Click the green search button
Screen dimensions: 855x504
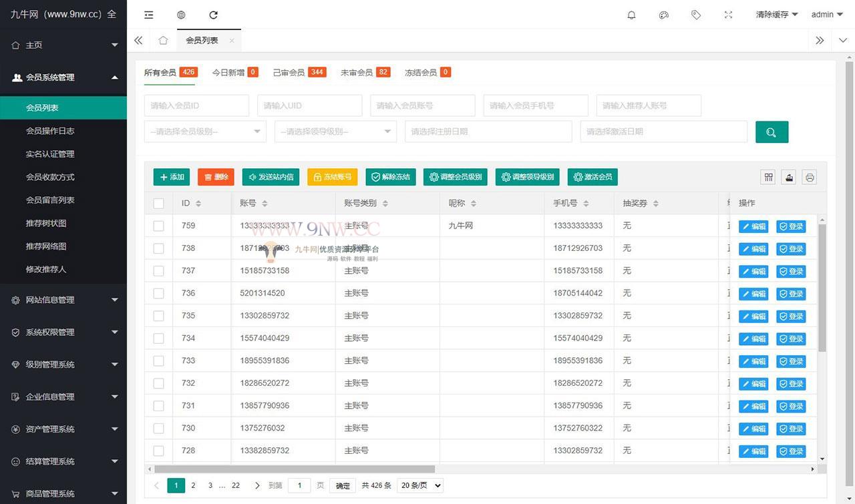(x=772, y=132)
